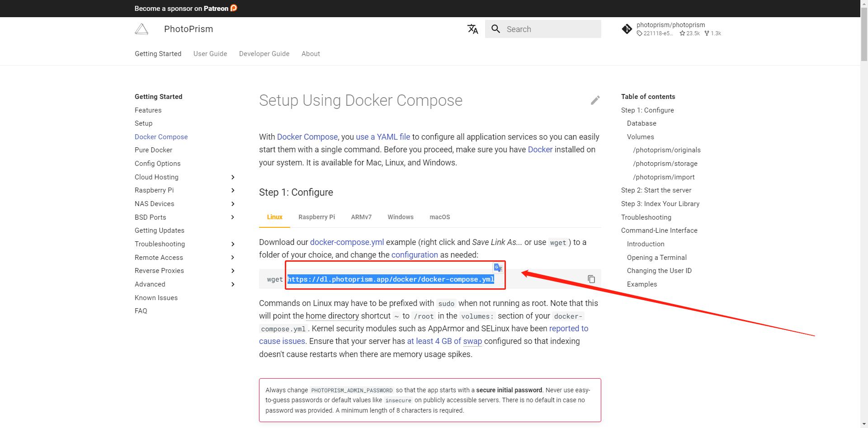Expand the Troubleshooting sidebar section
Screen dimensions: 868x428
(x=233, y=244)
